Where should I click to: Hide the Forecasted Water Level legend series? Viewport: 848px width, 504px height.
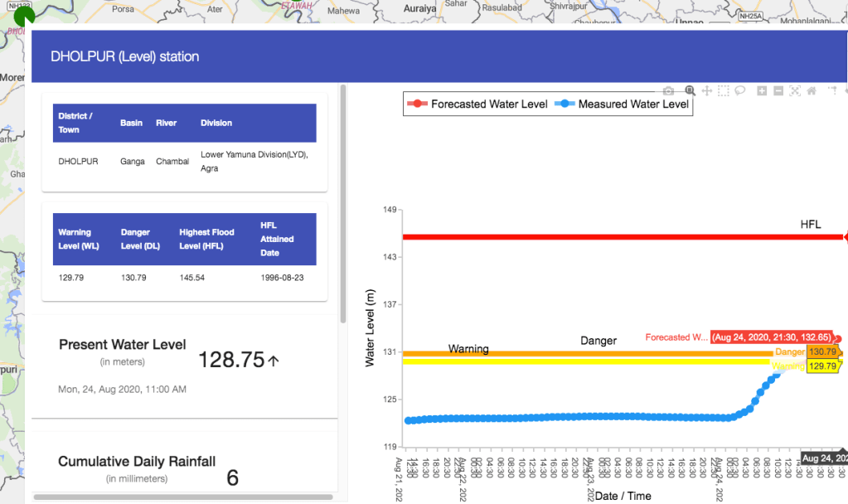coord(477,104)
